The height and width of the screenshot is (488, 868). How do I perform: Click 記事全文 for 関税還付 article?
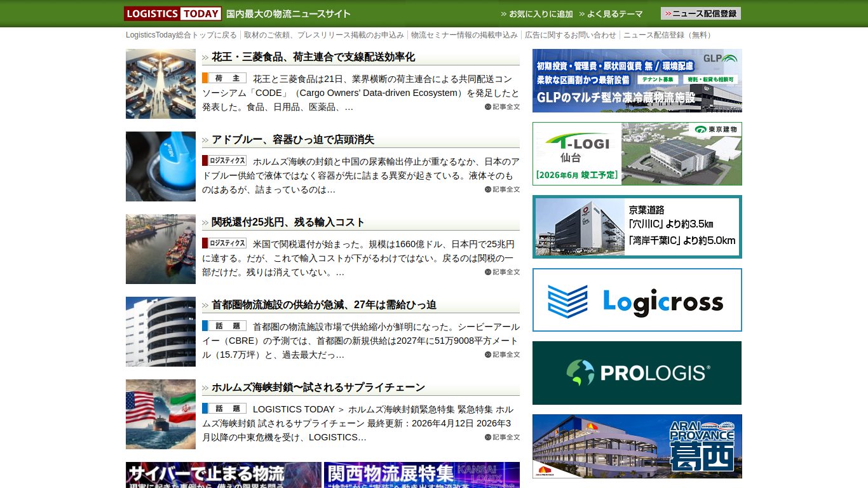(x=502, y=272)
